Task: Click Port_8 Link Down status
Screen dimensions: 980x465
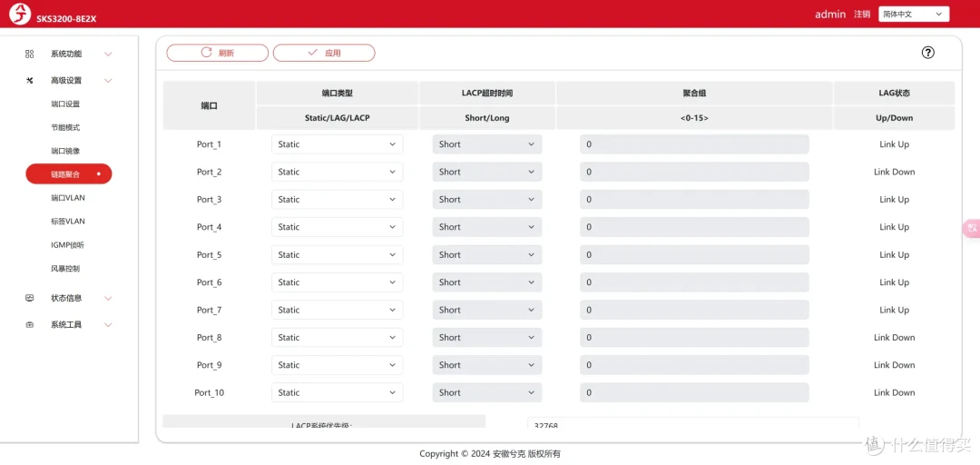Action: [x=895, y=337]
